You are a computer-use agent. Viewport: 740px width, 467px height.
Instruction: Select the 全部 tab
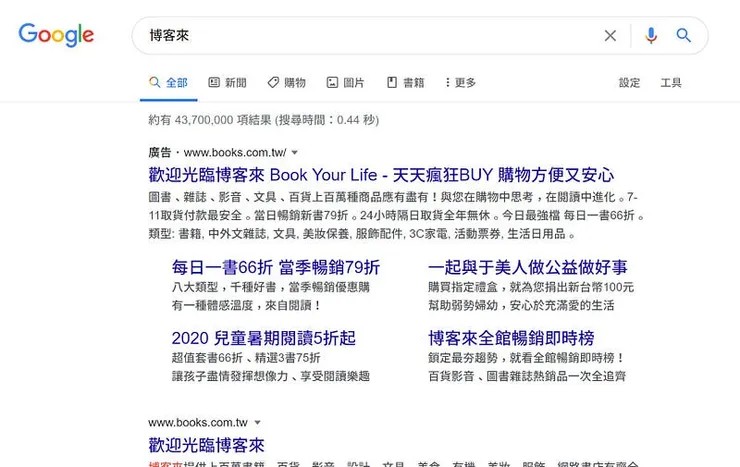click(x=168, y=83)
